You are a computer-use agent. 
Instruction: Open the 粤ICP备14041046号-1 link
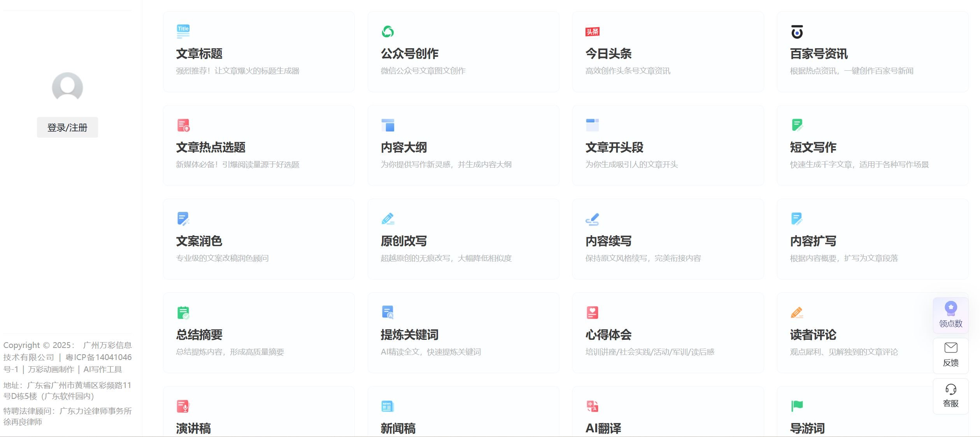coord(67,363)
